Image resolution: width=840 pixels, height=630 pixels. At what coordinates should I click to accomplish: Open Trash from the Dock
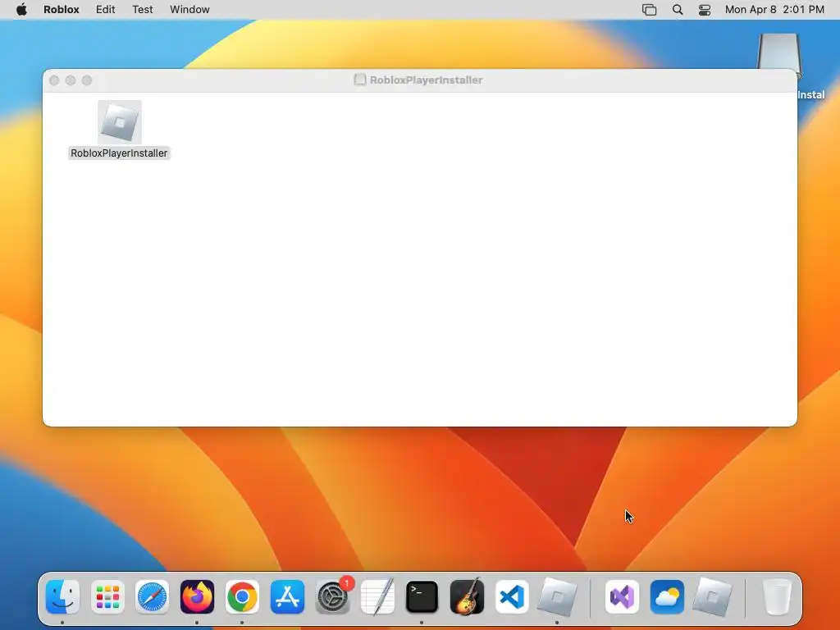(777, 597)
